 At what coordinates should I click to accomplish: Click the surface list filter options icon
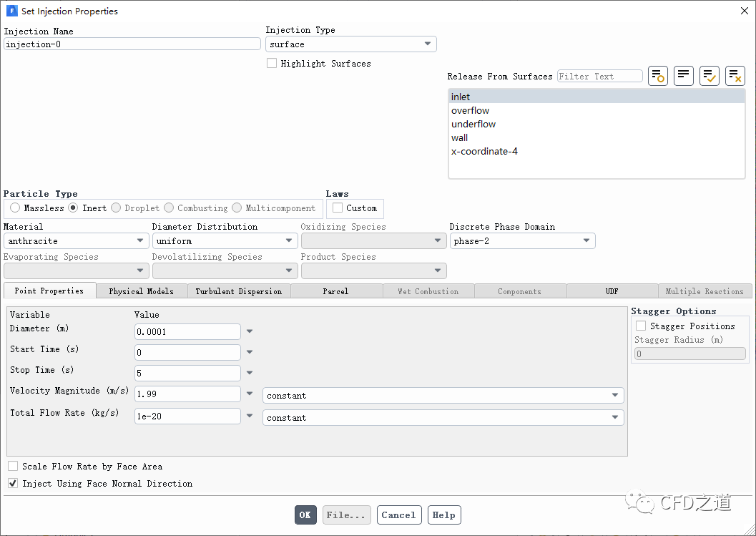click(658, 76)
